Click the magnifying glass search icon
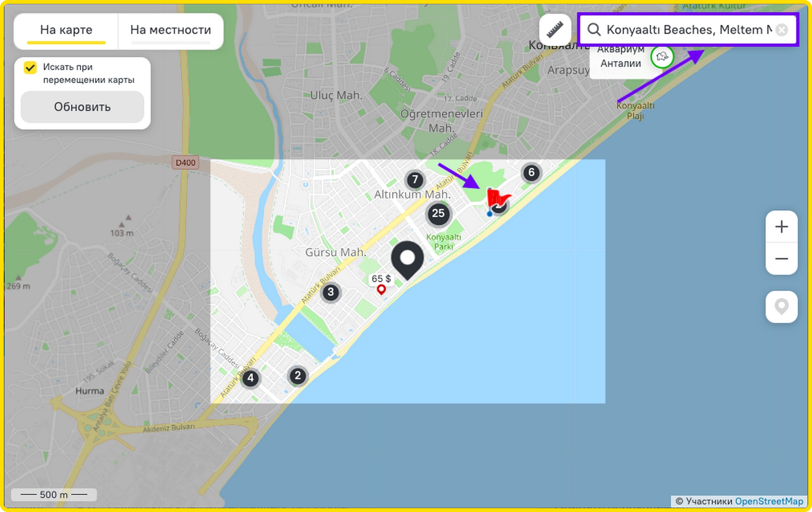Viewport: 812px width, 512px height. tap(594, 30)
